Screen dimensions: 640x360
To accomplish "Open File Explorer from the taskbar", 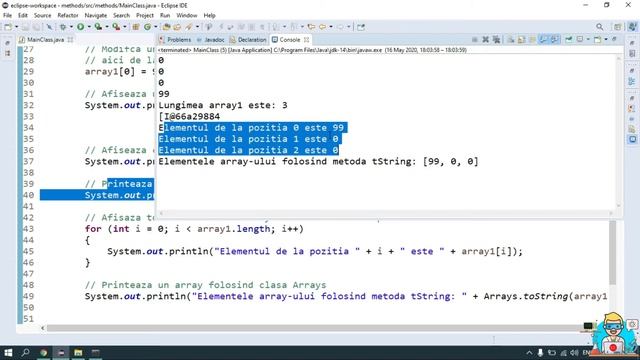I will pos(78,353).
